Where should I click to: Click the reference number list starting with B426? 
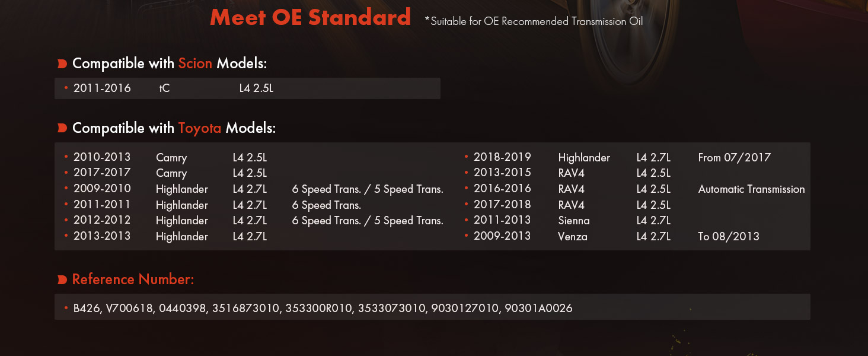pos(323,308)
